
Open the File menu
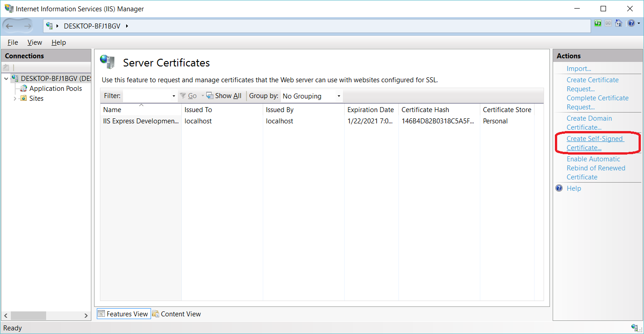(13, 42)
